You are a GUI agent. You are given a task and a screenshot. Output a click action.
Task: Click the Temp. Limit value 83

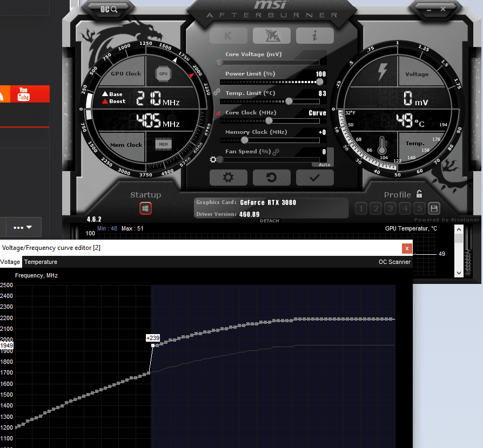point(322,93)
